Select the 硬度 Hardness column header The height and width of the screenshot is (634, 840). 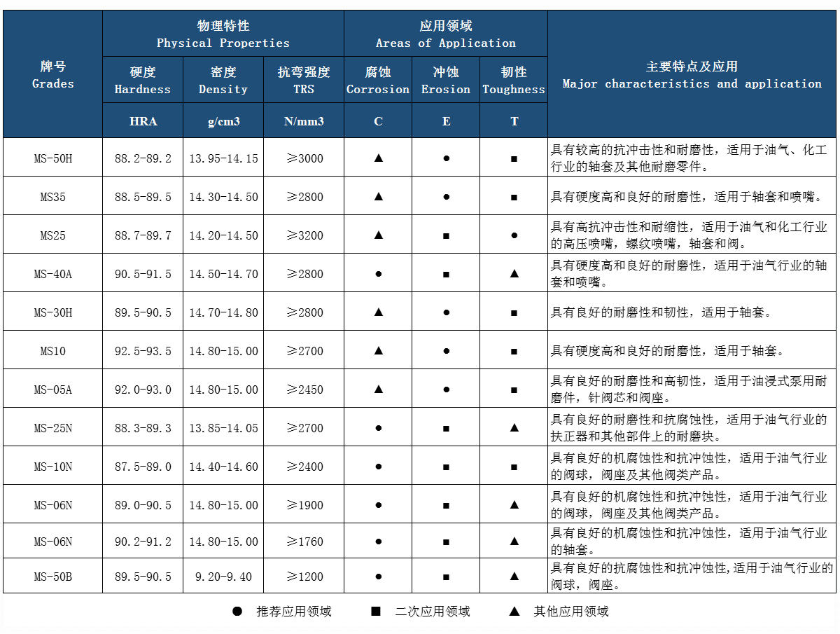(143, 80)
